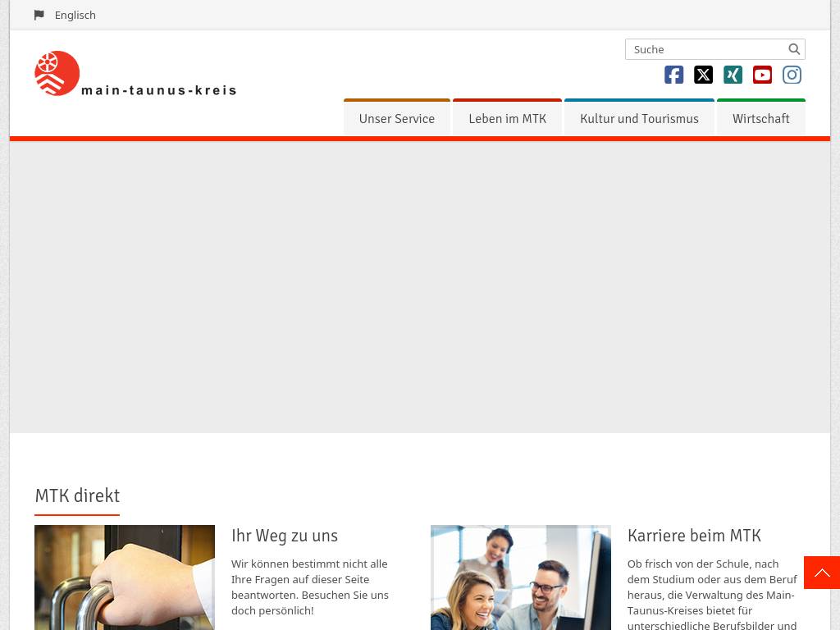Click the main-taunus-kreis logo
The width and height of the screenshot is (840, 630).
[x=135, y=74]
